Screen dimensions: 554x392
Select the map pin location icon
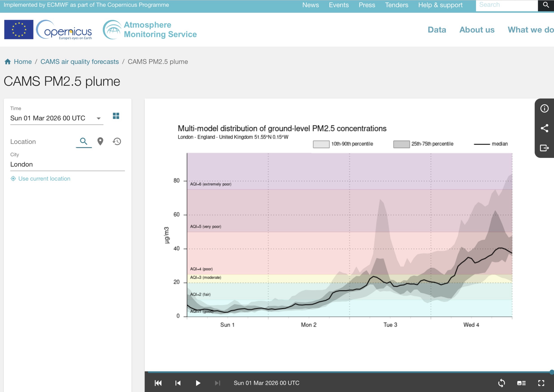tap(100, 141)
